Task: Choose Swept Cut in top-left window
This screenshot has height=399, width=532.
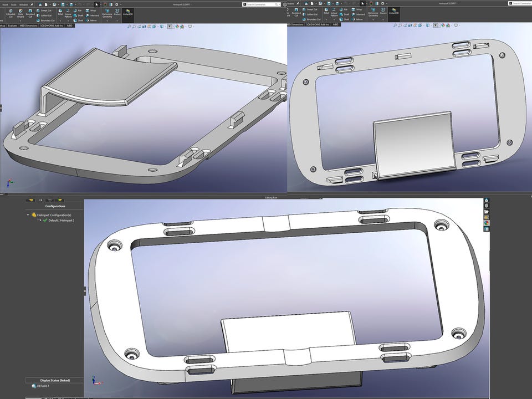Action: tap(44, 11)
